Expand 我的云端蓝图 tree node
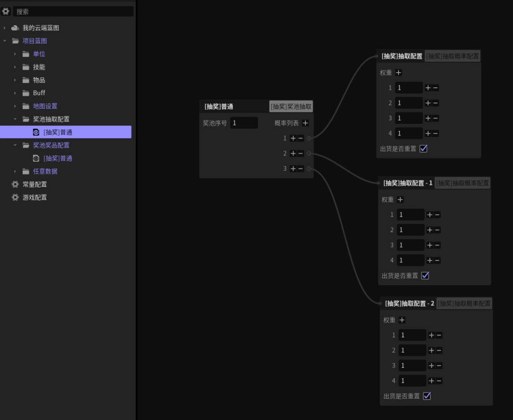513x420 pixels. tap(5, 28)
